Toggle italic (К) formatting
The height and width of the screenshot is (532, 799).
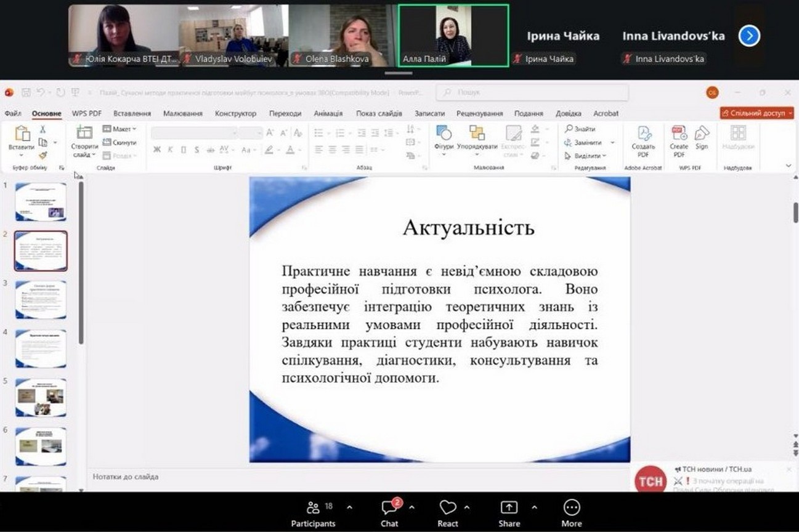point(170,150)
